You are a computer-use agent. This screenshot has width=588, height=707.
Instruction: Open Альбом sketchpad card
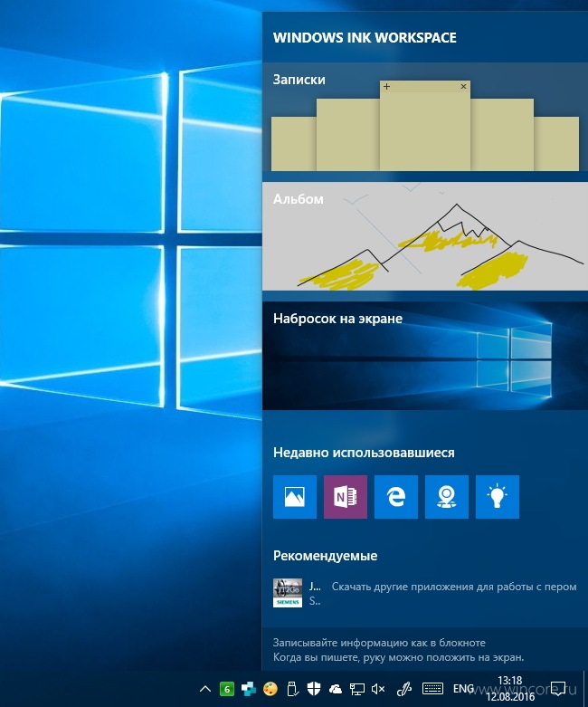(x=425, y=236)
